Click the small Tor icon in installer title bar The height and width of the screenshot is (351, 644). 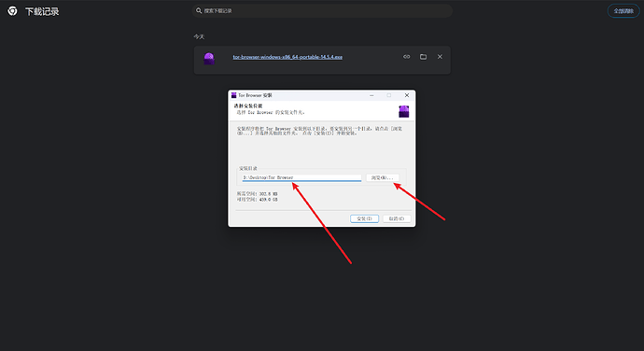tap(233, 95)
